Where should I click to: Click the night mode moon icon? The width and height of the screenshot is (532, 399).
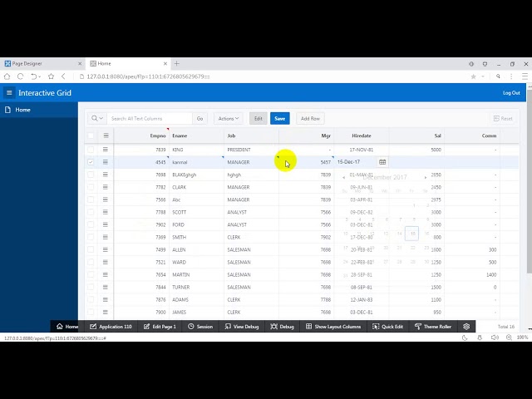pos(465,337)
